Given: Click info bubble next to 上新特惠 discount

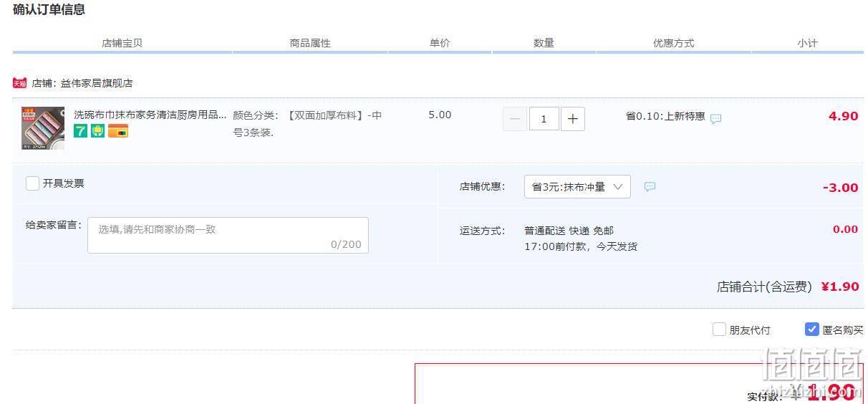Looking at the screenshot, I should pyautogui.click(x=715, y=119).
